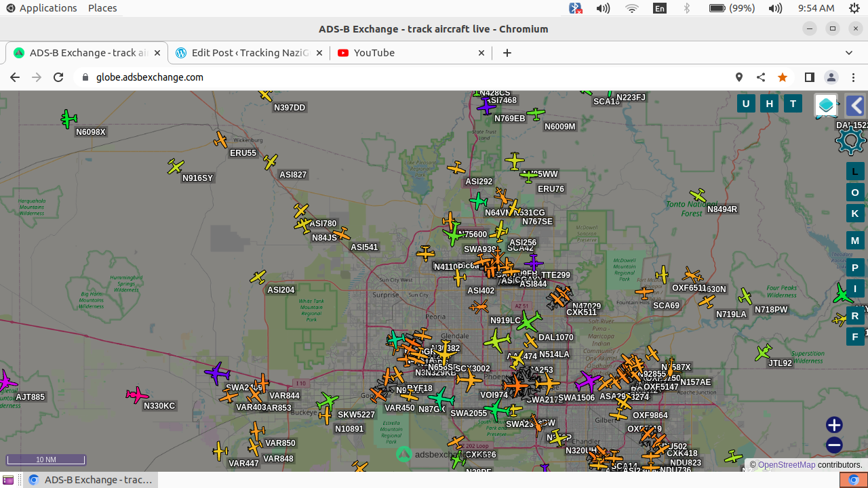Select the SCA69 aircraft icon

[x=644, y=293]
